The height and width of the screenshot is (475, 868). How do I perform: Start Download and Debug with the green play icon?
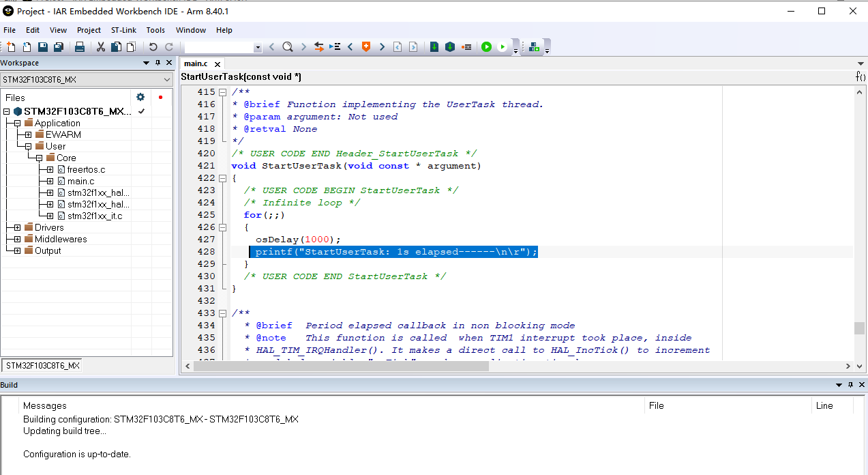486,47
